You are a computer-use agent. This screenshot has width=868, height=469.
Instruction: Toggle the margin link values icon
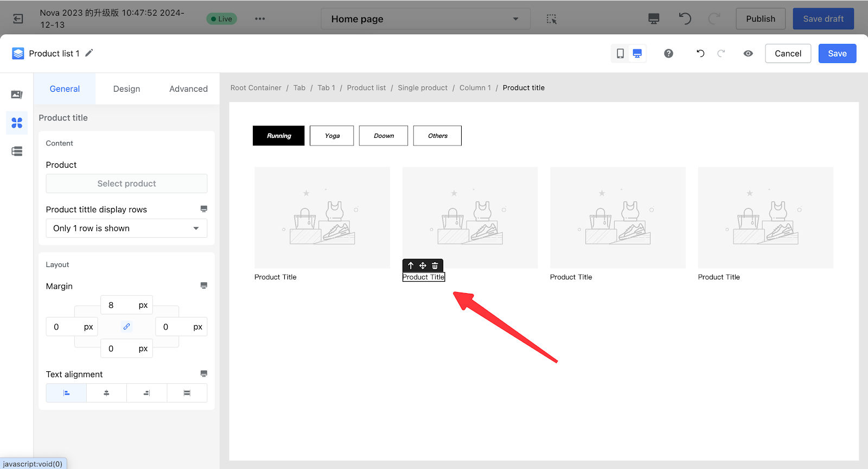point(126,327)
